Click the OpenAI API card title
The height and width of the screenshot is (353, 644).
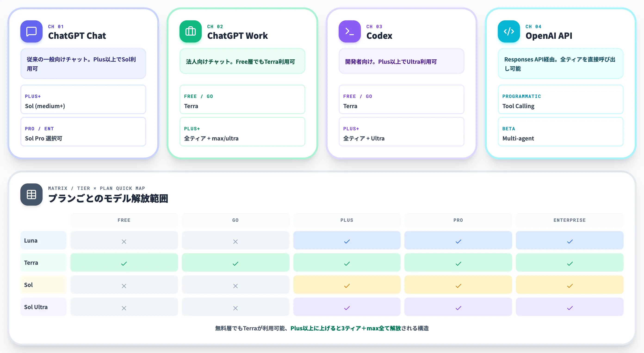coord(549,36)
